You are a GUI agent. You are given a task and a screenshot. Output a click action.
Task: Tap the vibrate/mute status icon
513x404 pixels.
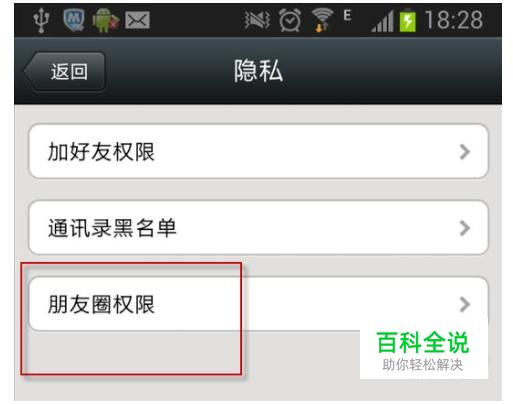pos(257,20)
